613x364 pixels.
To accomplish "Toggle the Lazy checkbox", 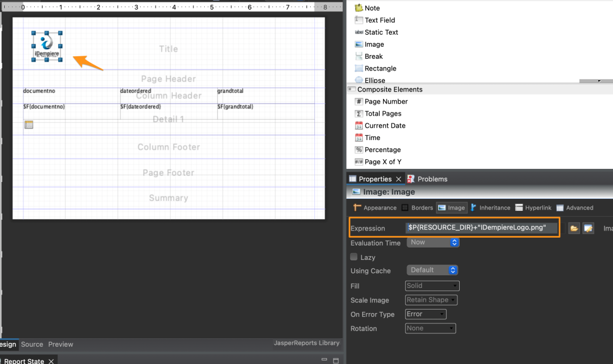I will (x=354, y=257).
